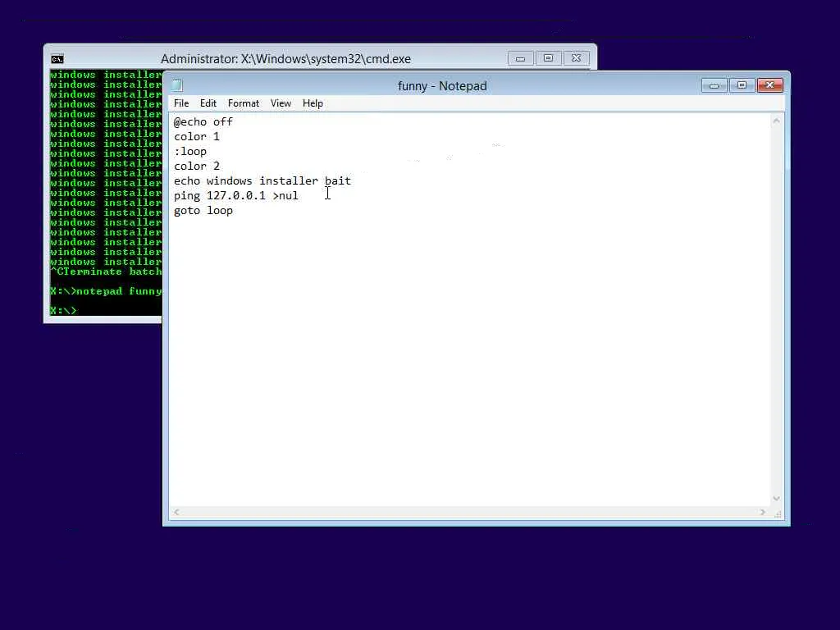Image resolution: width=840 pixels, height=630 pixels.
Task: Place cursor on 'color 1' line
Action: (197, 137)
